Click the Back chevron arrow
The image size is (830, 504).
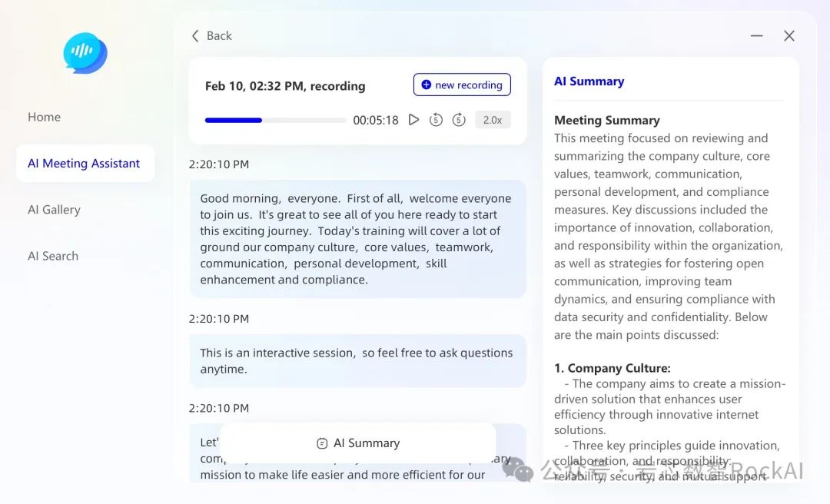point(195,36)
